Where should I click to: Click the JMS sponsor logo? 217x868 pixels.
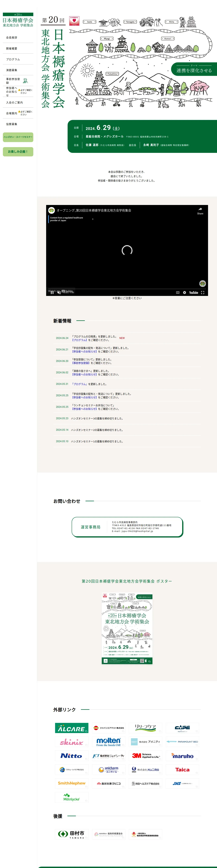[x=182, y=783]
